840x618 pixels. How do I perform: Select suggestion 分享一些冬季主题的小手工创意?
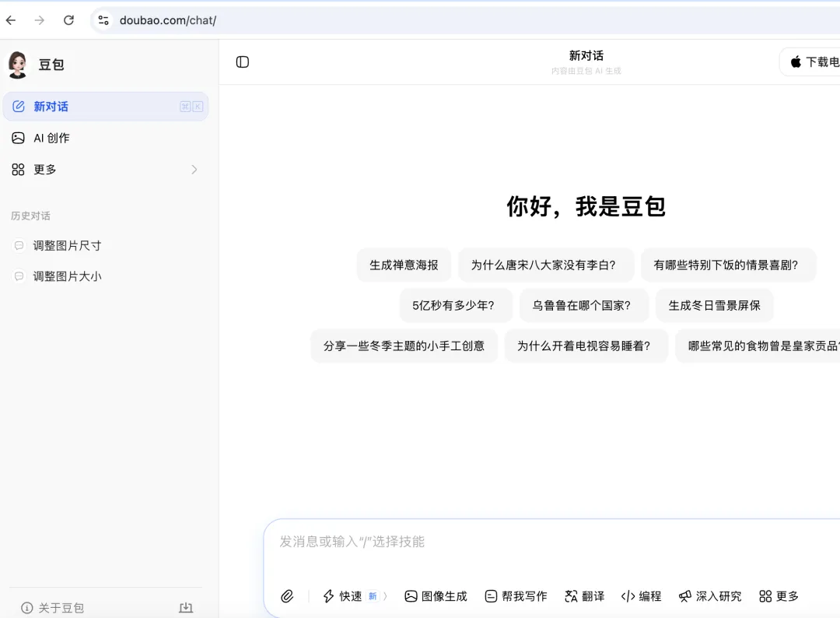404,346
